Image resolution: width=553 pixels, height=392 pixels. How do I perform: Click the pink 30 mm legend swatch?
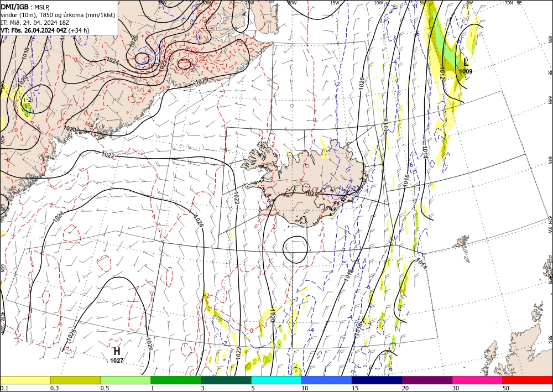(x=478, y=380)
